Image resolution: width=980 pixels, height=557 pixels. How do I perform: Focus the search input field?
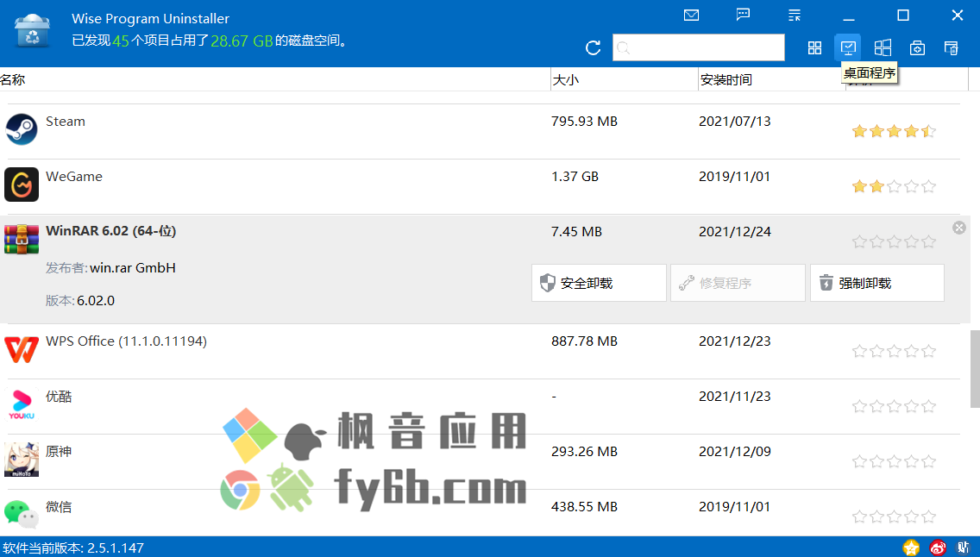(699, 47)
